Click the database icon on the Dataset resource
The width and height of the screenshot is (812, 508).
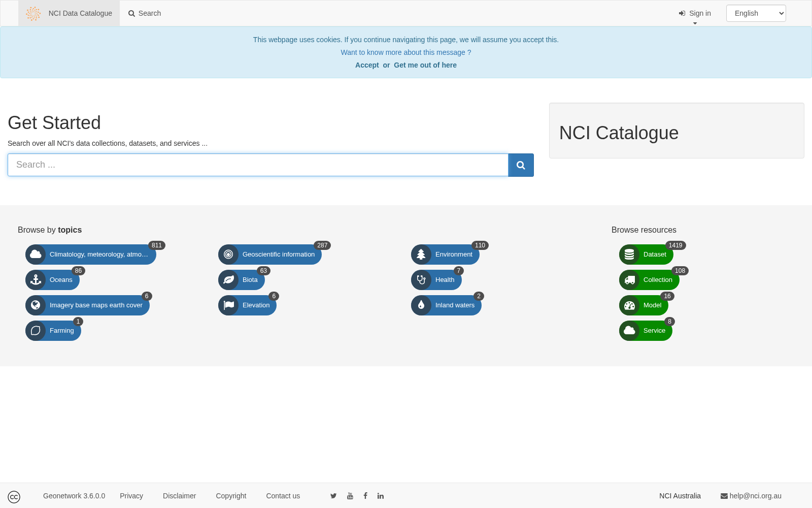(629, 255)
